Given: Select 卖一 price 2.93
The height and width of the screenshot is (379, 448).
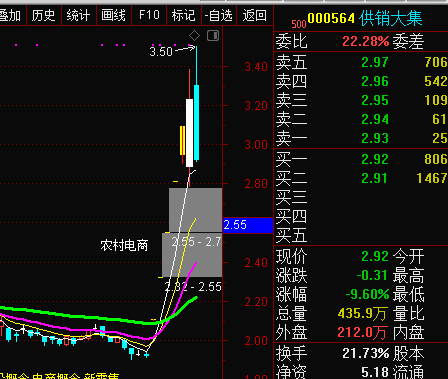Looking at the screenshot, I should click(375, 138).
